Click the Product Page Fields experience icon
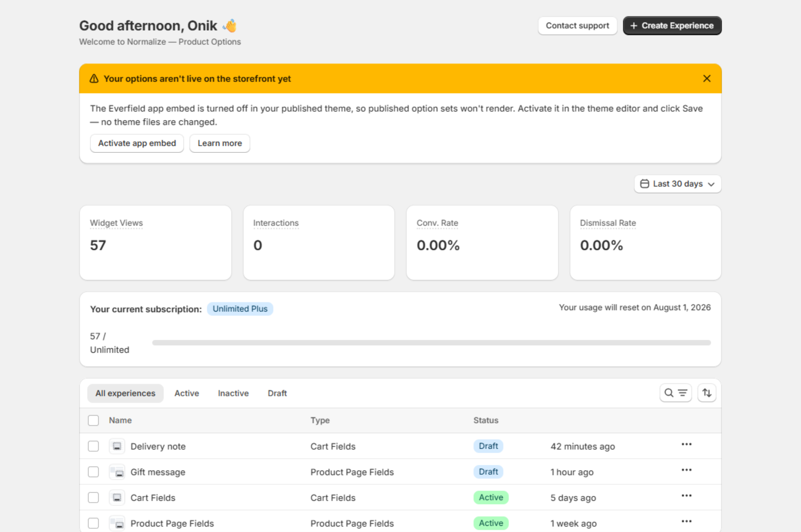Screen dimensions: 801x532 pyautogui.click(x=117, y=524)
